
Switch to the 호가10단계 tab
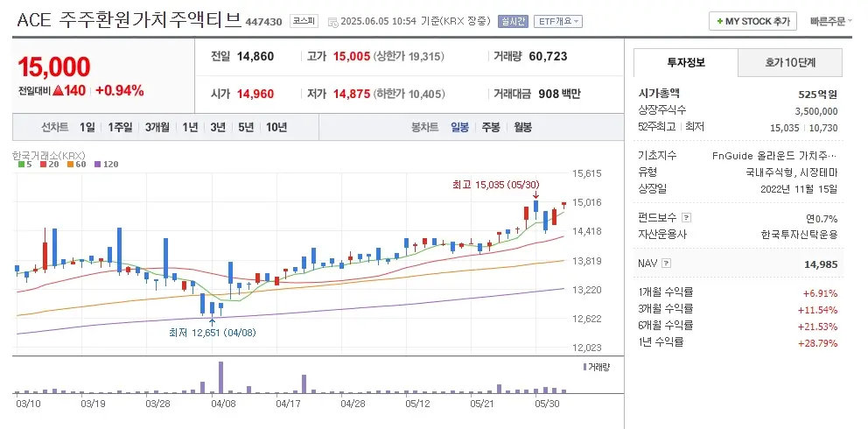[789, 63]
